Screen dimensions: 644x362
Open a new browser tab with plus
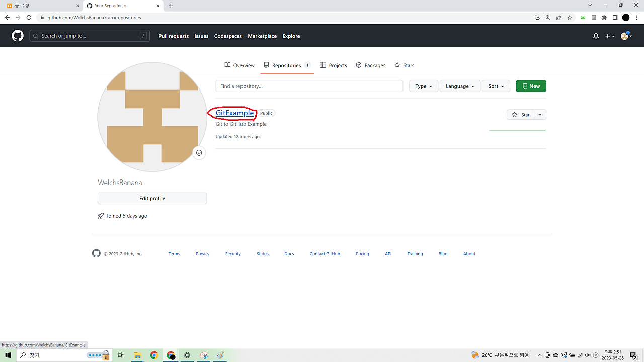point(171,6)
